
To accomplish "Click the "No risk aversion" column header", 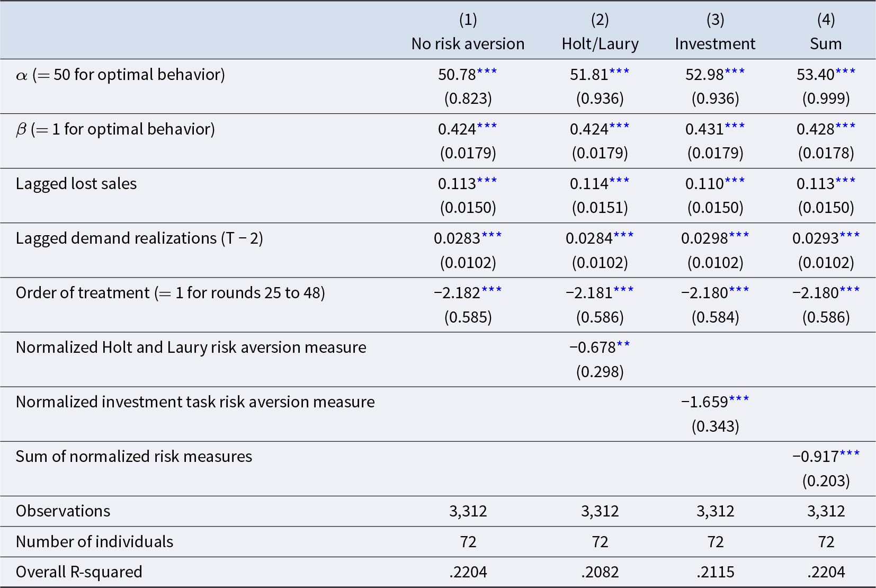I will pyautogui.click(x=468, y=43).
